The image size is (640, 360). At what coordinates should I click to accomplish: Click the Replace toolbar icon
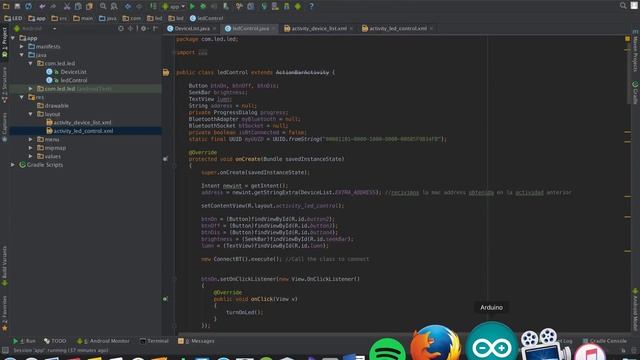point(114,6)
